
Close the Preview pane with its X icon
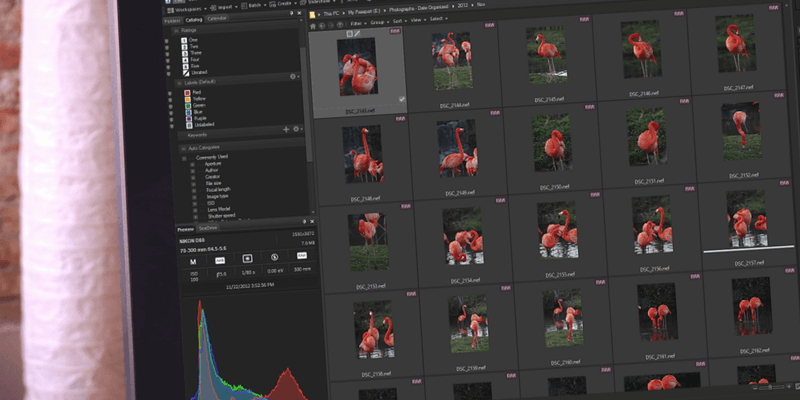[312, 221]
